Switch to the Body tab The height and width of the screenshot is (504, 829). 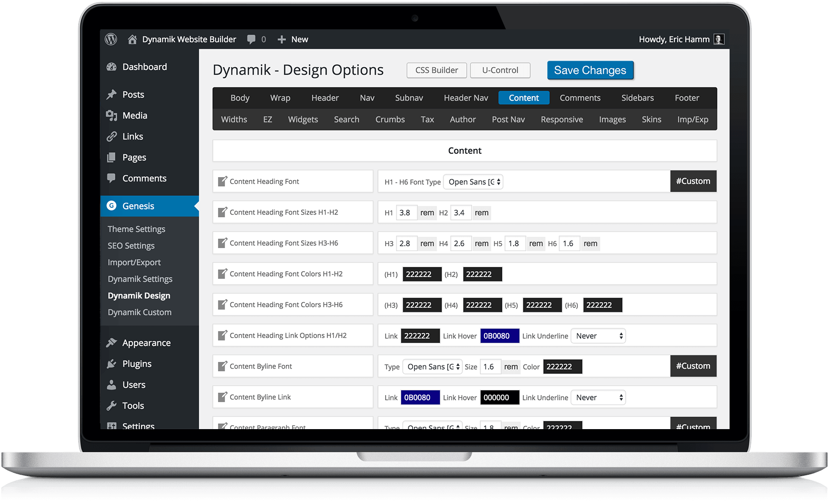click(x=240, y=98)
